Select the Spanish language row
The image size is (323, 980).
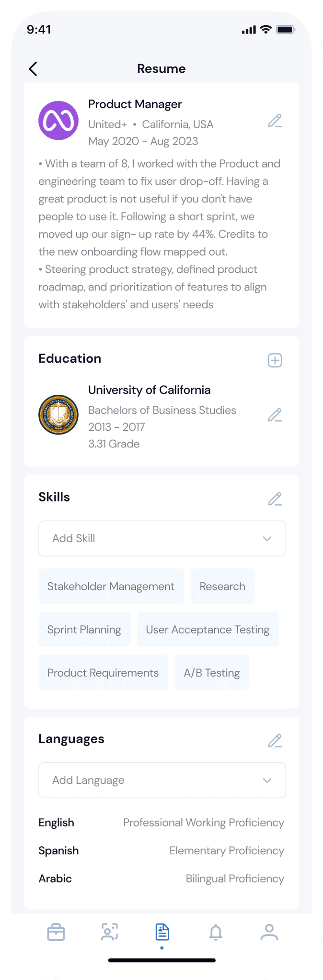pyautogui.click(x=161, y=851)
